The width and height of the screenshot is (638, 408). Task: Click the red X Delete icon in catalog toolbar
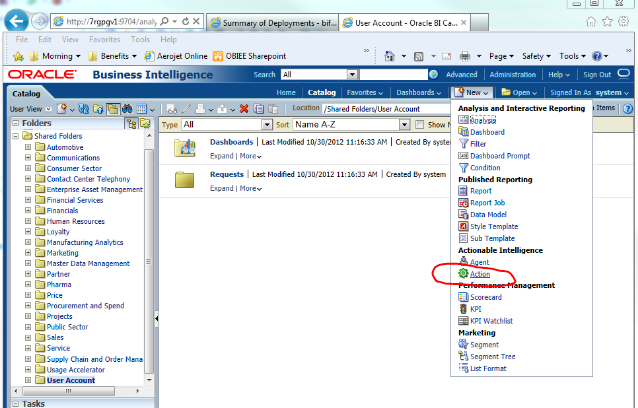[244, 109]
